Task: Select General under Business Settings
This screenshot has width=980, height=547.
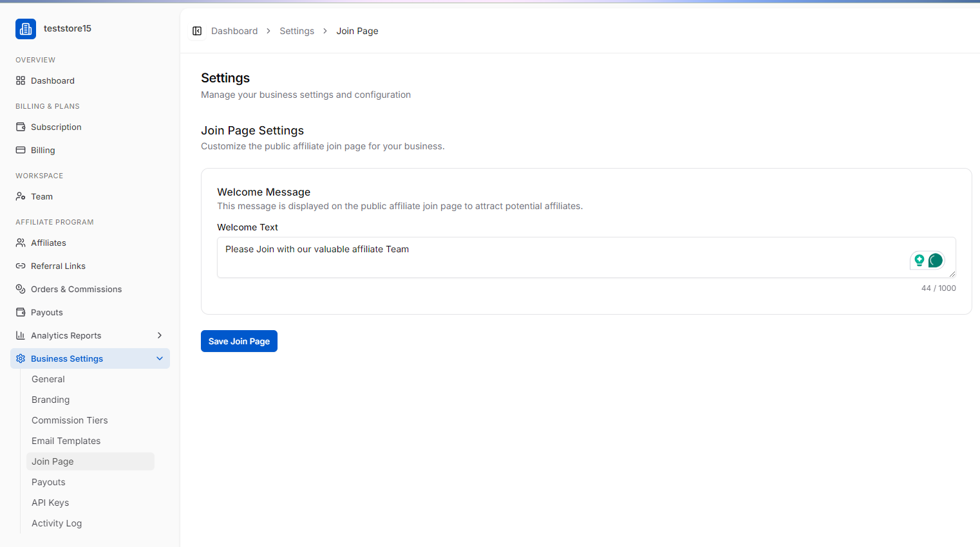Action: [x=90, y=379]
